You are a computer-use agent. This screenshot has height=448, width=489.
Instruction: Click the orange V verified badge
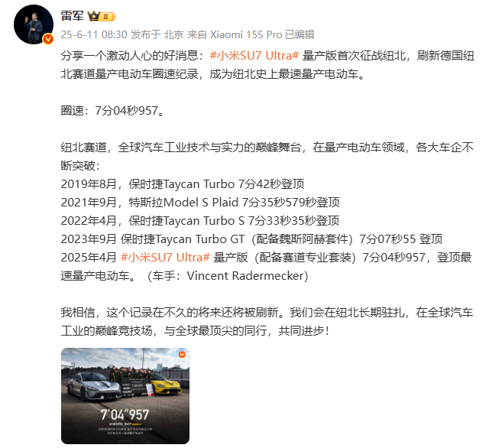[x=47, y=39]
